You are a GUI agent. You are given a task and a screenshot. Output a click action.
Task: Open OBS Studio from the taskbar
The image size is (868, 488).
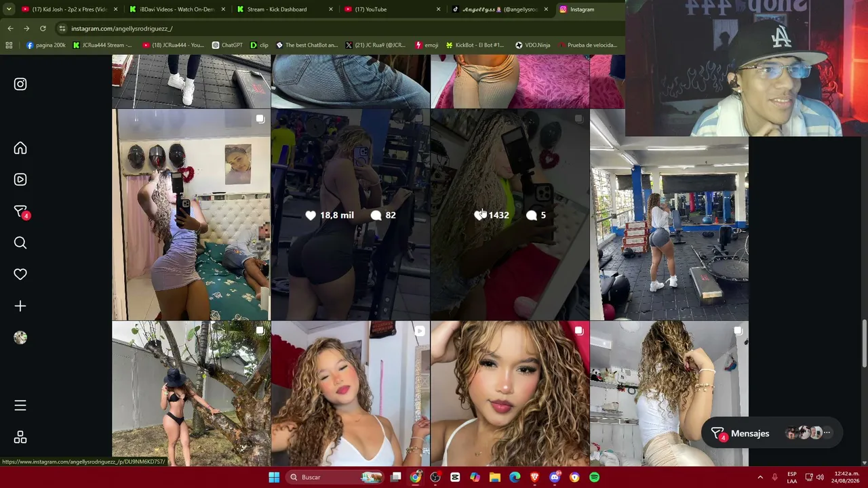pos(435,477)
